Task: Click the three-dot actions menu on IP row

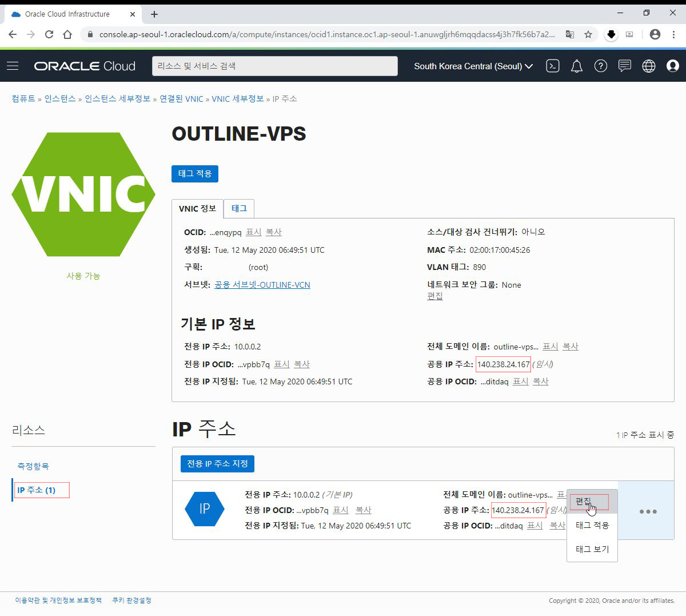Action: click(x=648, y=511)
